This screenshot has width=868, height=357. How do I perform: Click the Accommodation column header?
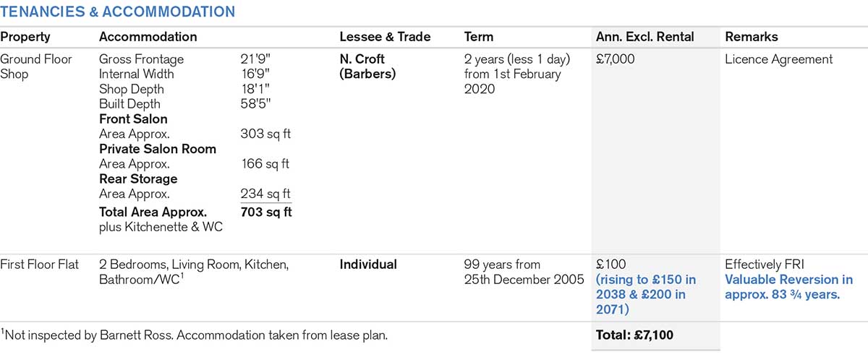148,37
